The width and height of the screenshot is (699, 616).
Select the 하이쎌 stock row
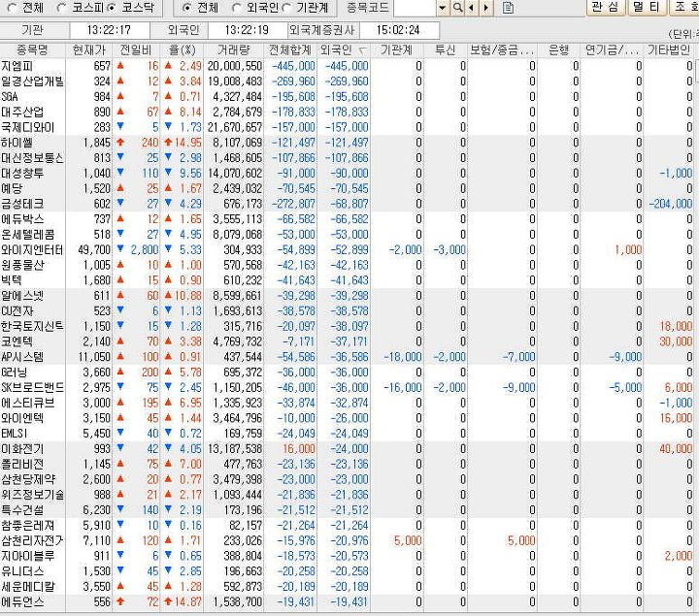click(x=347, y=143)
